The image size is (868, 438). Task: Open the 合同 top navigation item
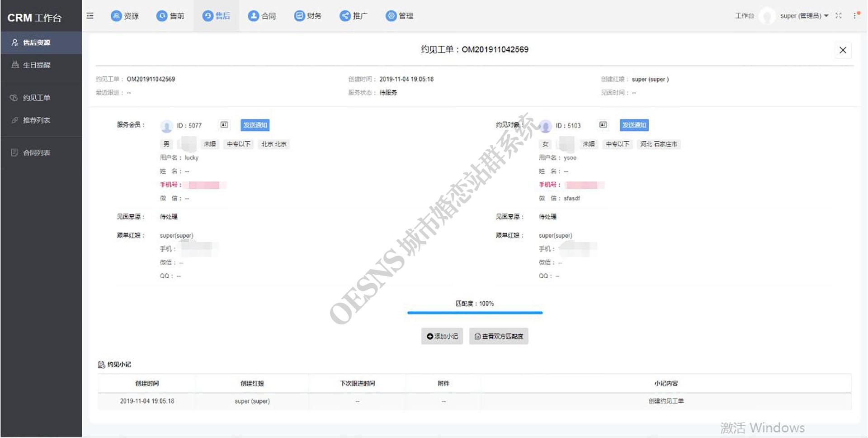coord(262,16)
